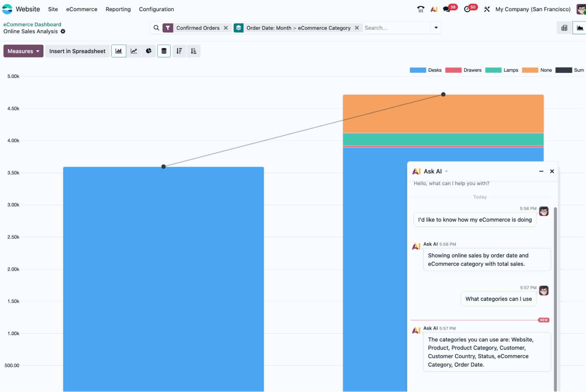The height and width of the screenshot is (392, 586).
Task: Click the settings gear beside Online Sales Analysis
Action: 63,31
